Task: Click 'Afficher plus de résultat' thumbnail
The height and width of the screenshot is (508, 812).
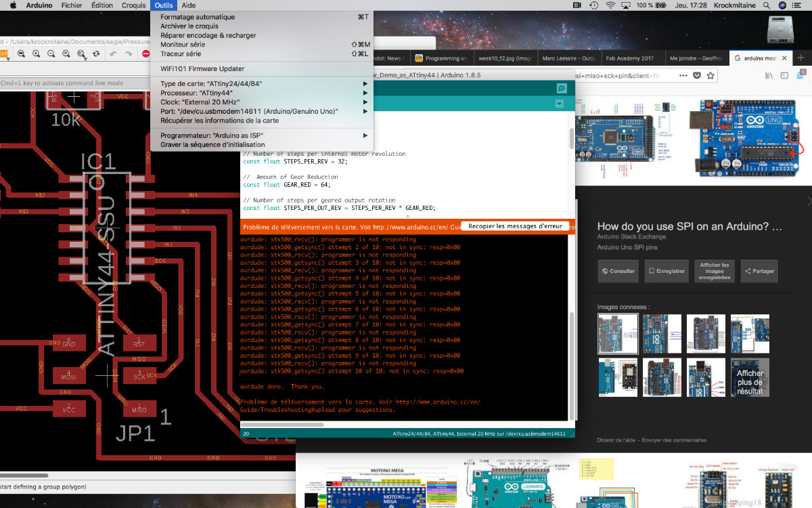Action: (x=750, y=378)
